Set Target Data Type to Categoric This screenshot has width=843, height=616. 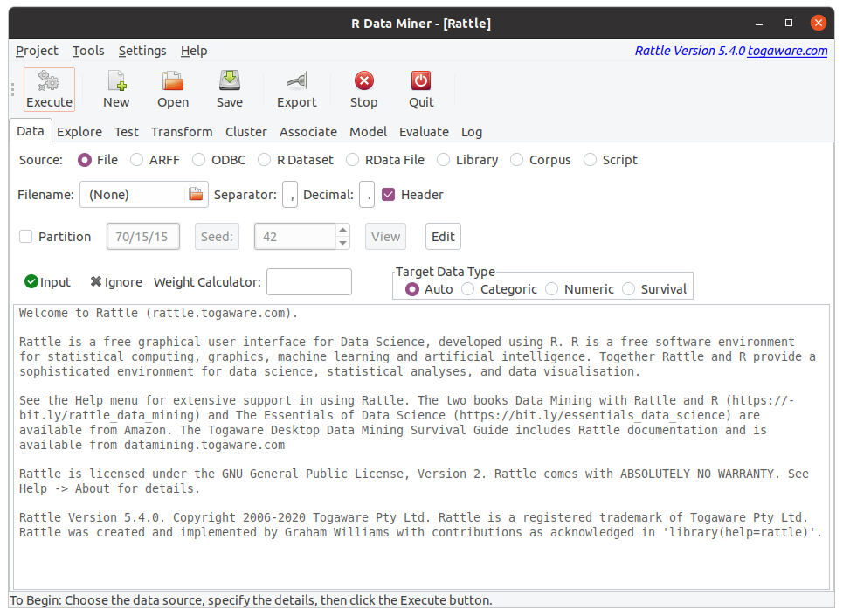(468, 289)
